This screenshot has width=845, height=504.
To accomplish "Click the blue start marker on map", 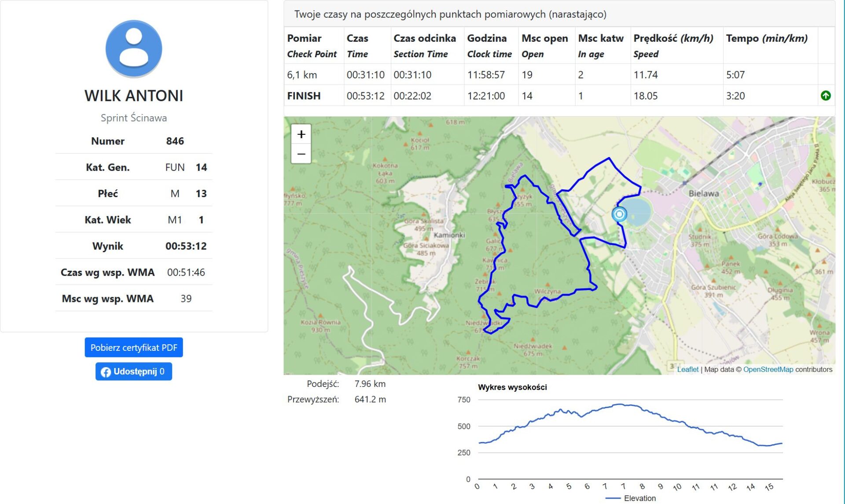I will point(619,214).
